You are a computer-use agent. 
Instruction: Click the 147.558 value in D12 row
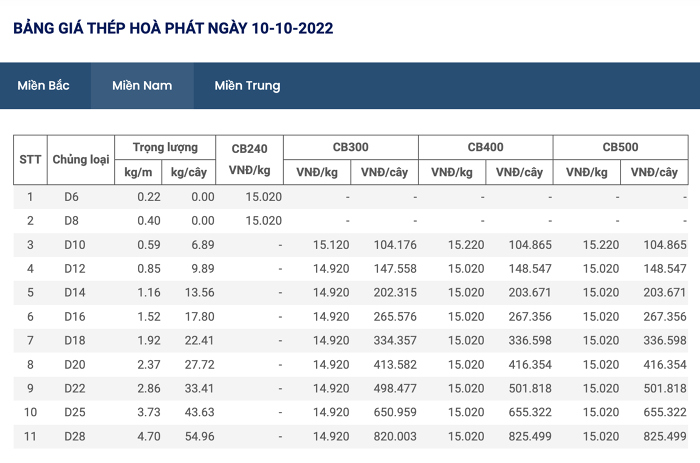pyautogui.click(x=395, y=269)
